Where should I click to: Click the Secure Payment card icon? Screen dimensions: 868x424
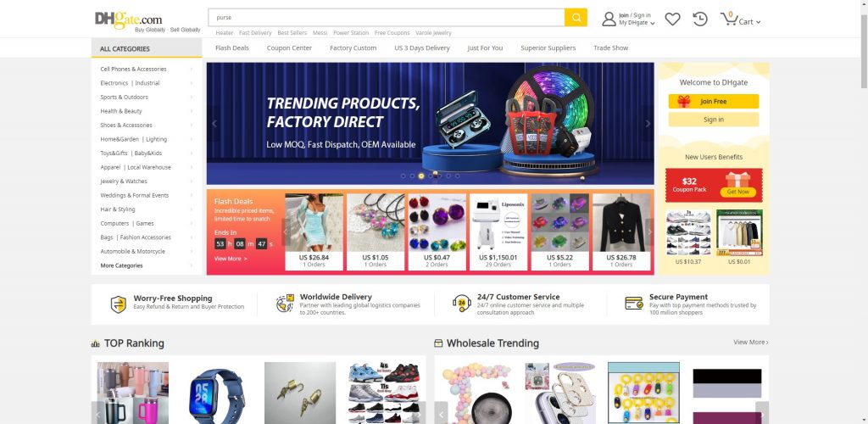click(634, 304)
